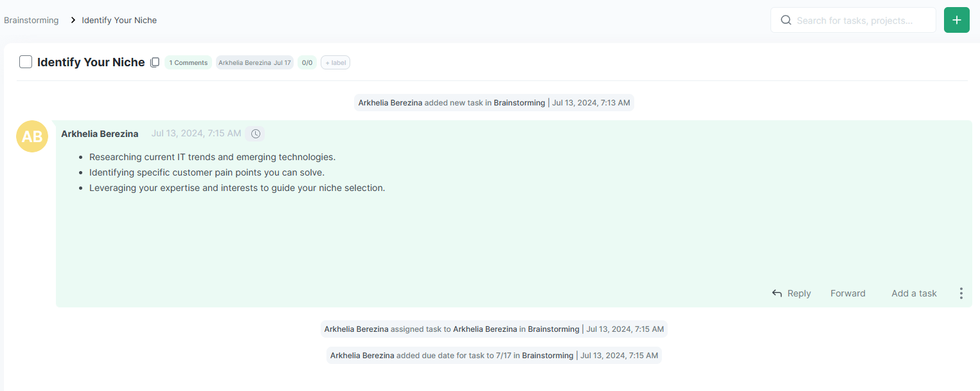The image size is (980, 391).
Task: Copy the task link via copy icon
Action: 155,62
